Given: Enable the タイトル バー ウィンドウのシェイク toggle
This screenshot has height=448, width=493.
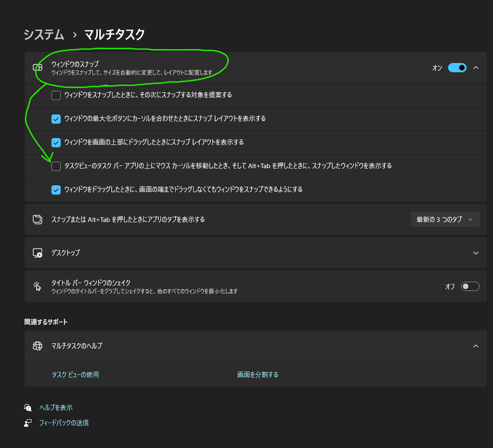Looking at the screenshot, I should click(470, 286).
